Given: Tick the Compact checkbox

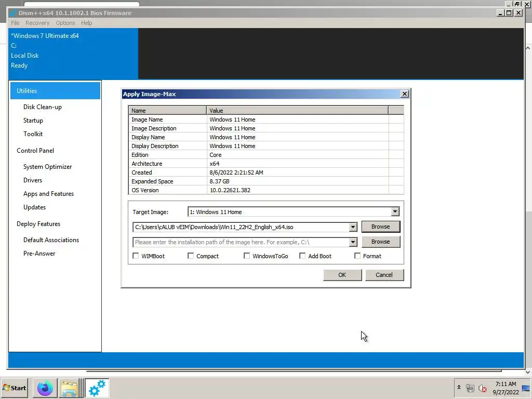Looking at the screenshot, I should [191, 256].
